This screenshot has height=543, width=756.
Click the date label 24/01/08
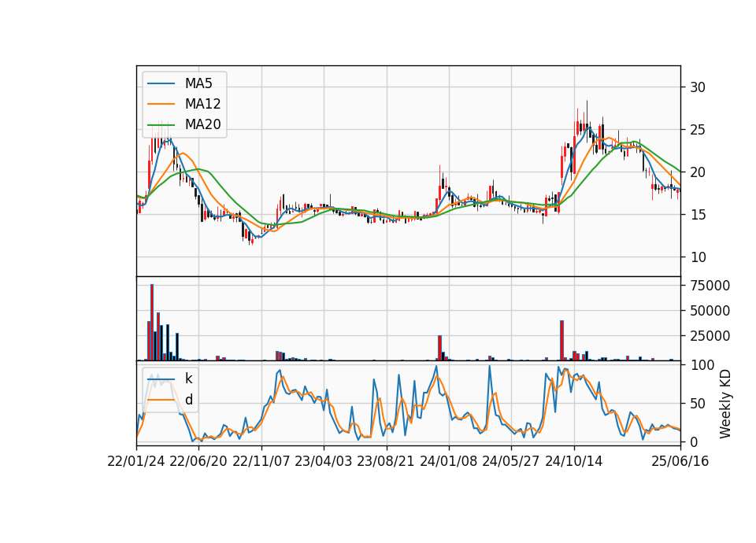point(449,462)
